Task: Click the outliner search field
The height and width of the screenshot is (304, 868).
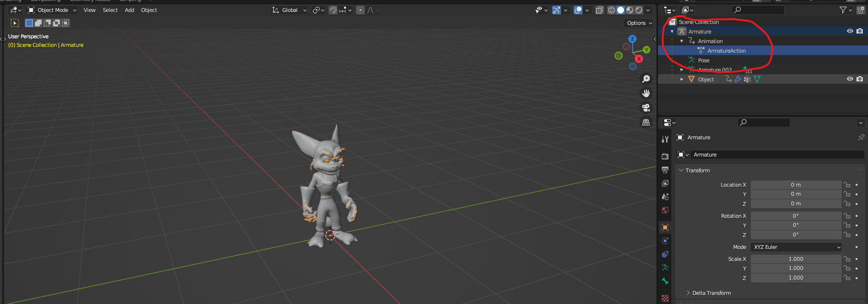Action: [758, 10]
